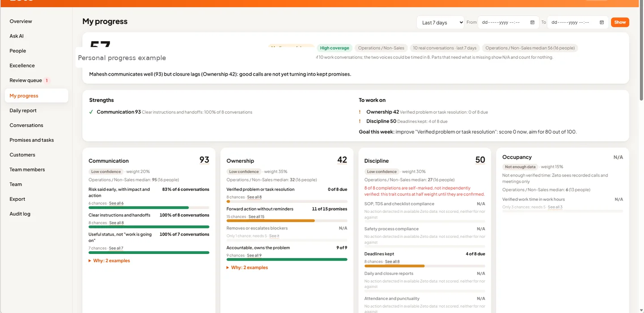Open Promises and tasks page

pyautogui.click(x=32, y=140)
